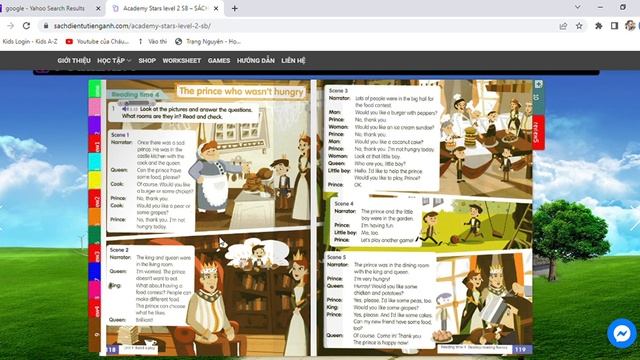Screen dimensions: 640x360
Task: Toggle the browser side panel icon
Action: [614, 26]
